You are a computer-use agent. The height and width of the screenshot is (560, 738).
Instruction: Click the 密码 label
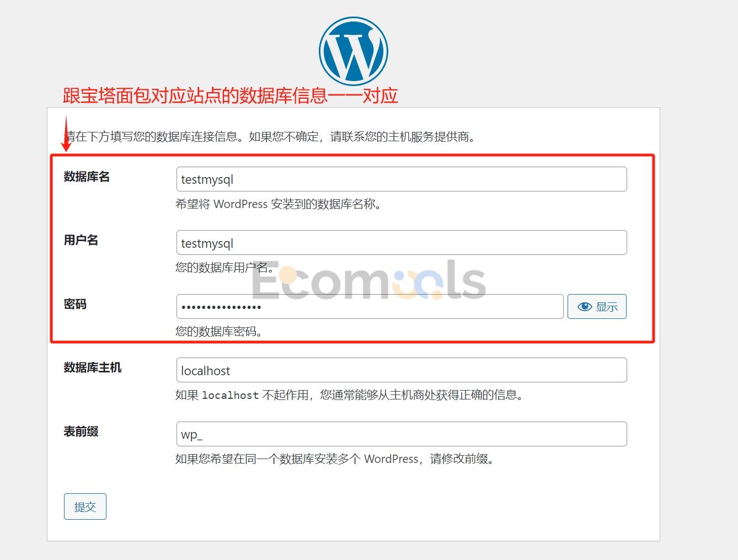pos(75,304)
